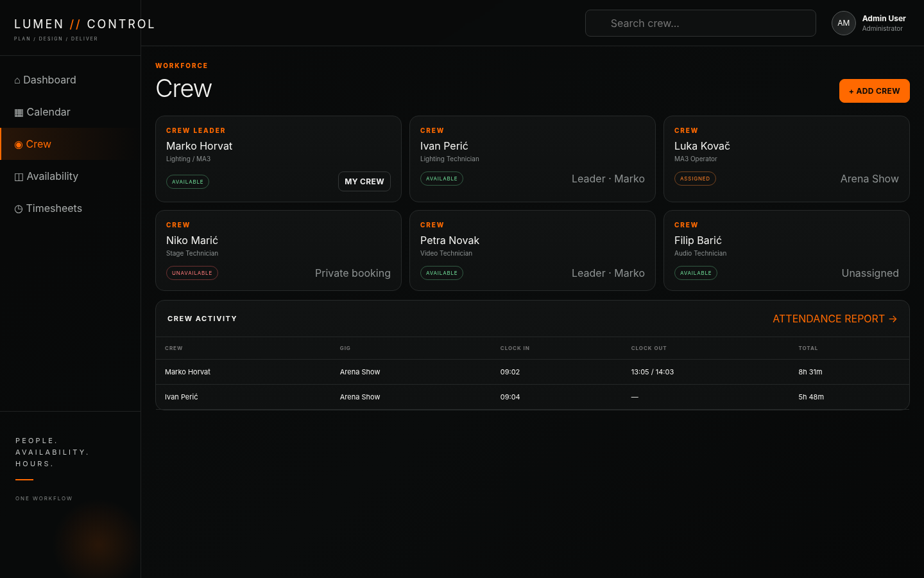Click MA3 Operator role text

tap(696, 159)
